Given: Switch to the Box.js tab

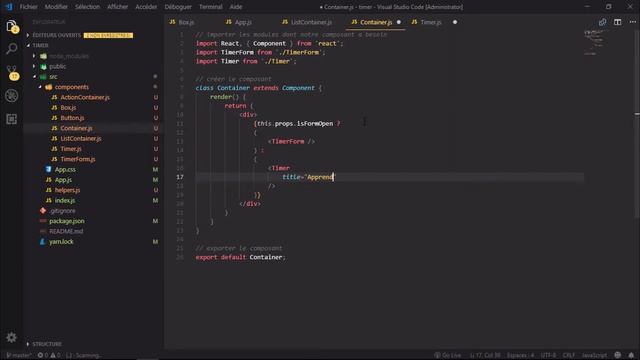Looking at the screenshot, I should click(x=186, y=22).
